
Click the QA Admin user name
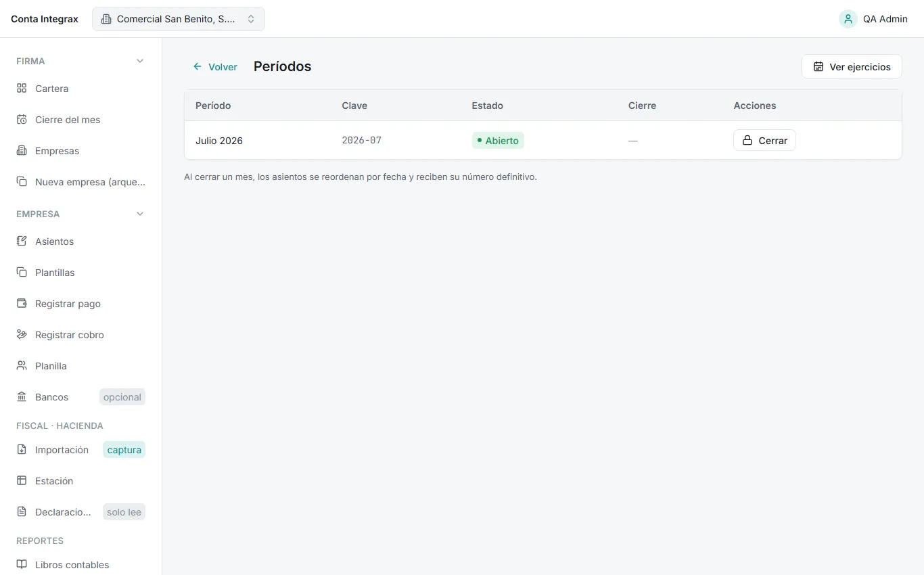[x=885, y=19]
